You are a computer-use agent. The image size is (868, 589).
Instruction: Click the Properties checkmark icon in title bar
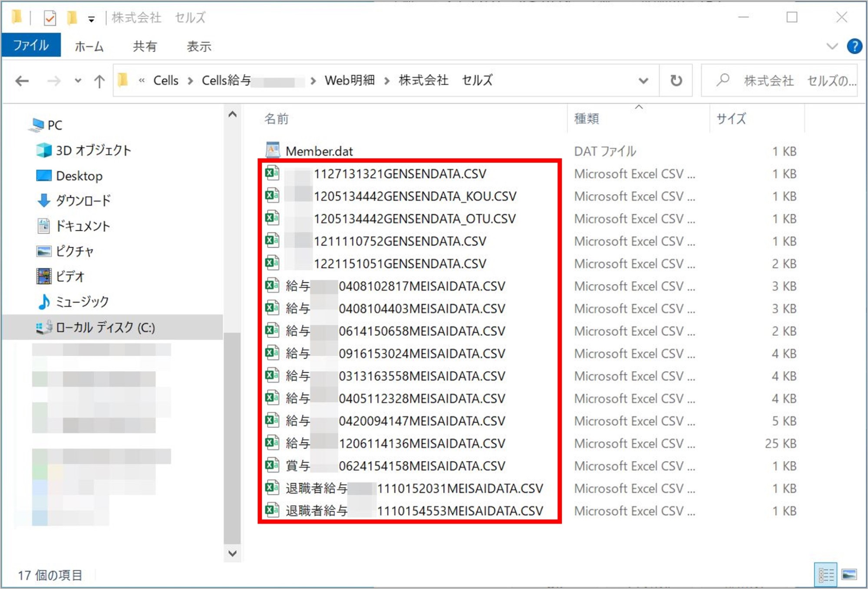tap(50, 18)
